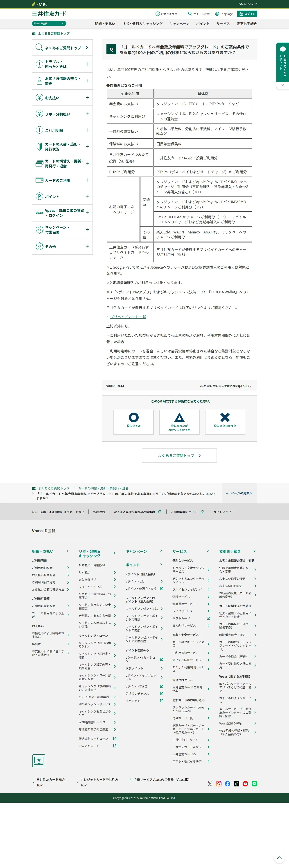Open LINE social icon

pos(254,784)
